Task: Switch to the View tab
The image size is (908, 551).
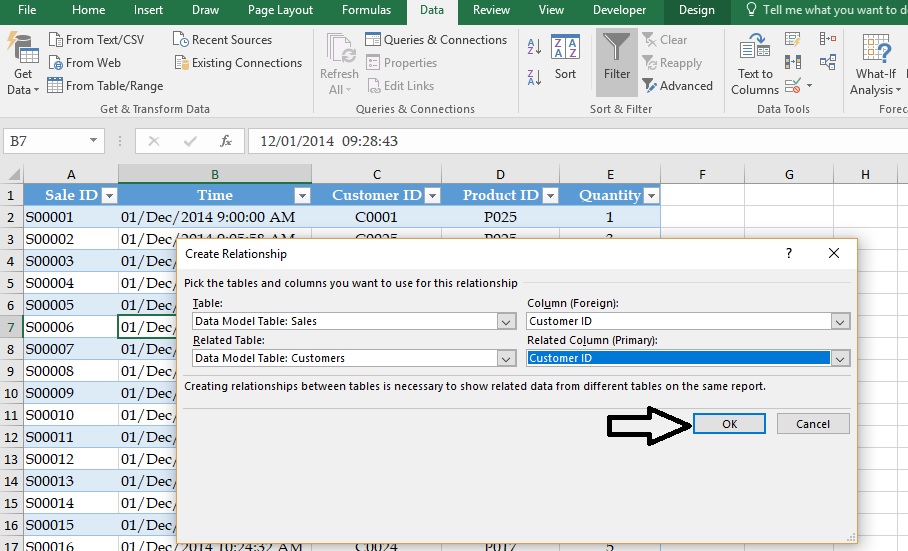Action: (551, 10)
